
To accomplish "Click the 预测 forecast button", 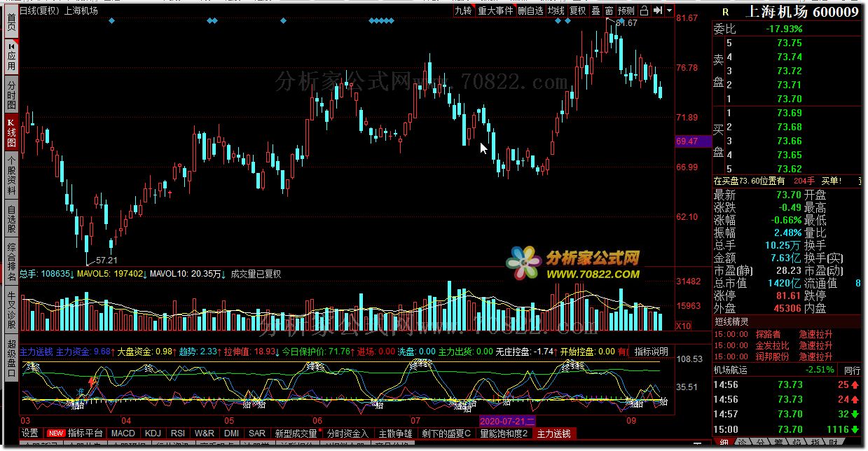I will 626,11.
